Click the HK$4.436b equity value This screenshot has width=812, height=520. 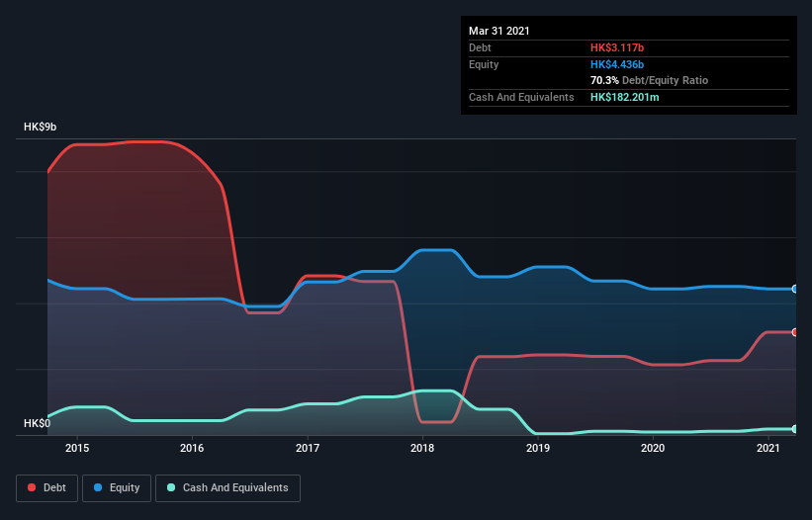pyautogui.click(x=617, y=64)
